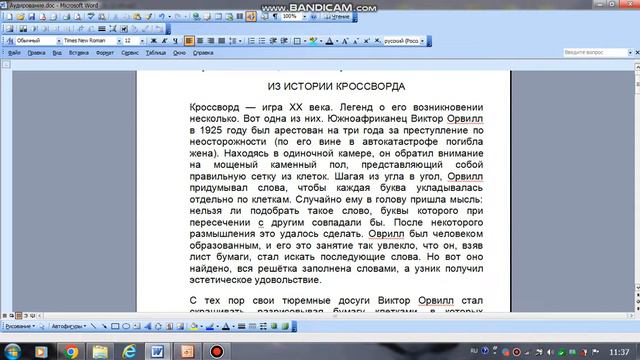Save the document with floppy icon
Viewport: 640px width, 360px height.
coord(31,17)
